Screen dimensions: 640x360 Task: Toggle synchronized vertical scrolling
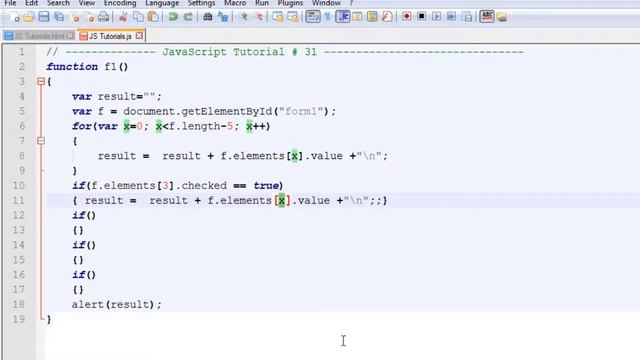point(278,17)
